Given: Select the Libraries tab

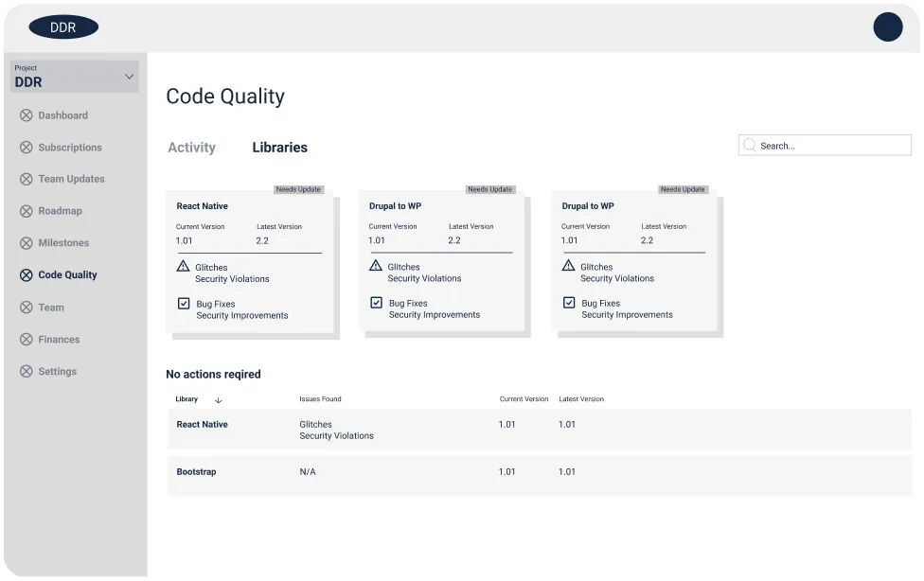Looking at the screenshot, I should [x=279, y=148].
